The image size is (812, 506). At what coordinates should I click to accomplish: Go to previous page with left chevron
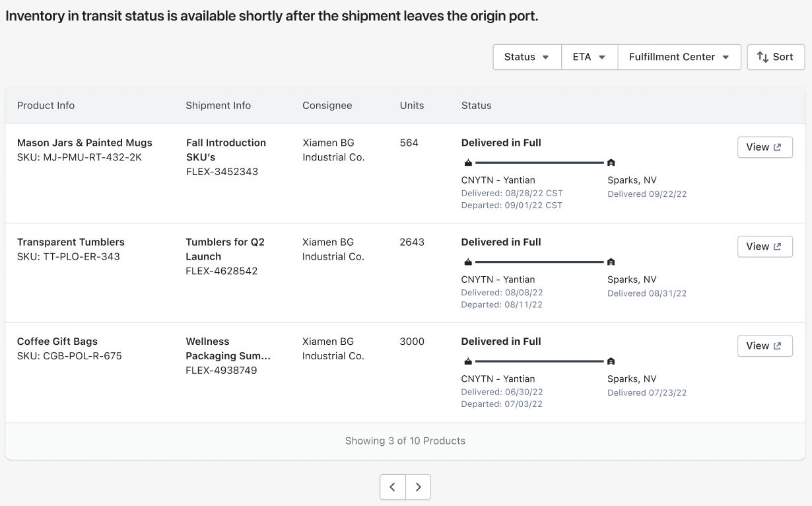point(393,488)
